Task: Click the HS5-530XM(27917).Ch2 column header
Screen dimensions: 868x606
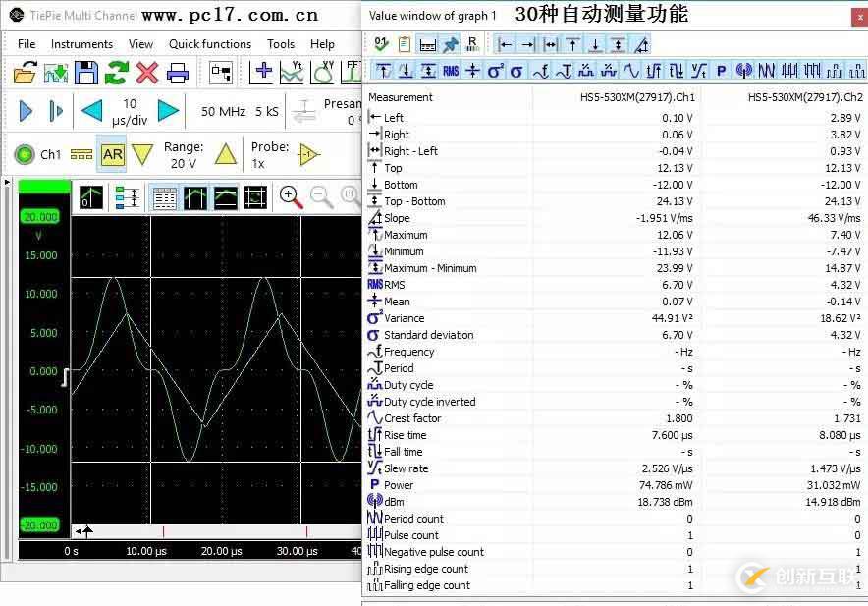Action: (x=805, y=97)
